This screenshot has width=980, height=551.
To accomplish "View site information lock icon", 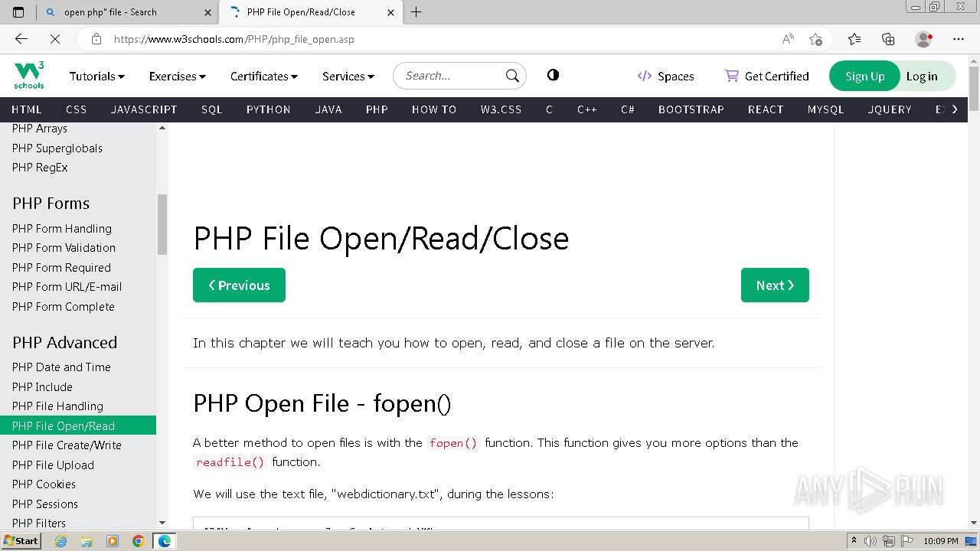I will click(x=96, y=39).
